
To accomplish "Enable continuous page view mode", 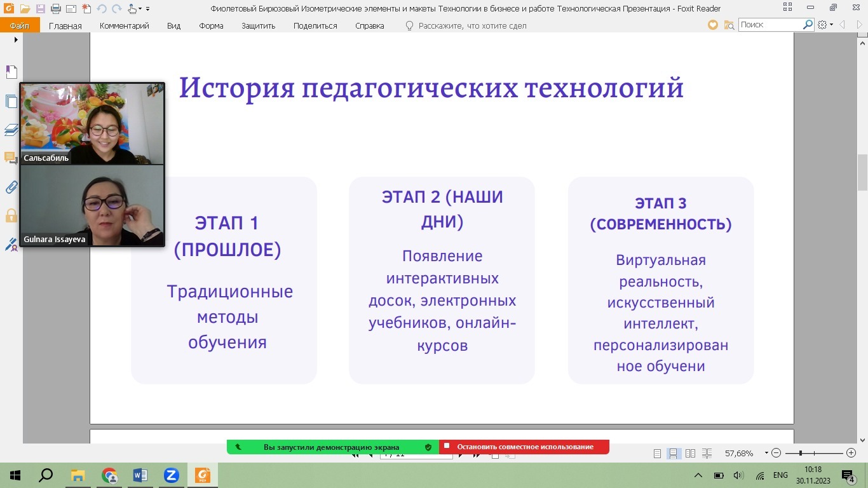I will click(673, 454).
